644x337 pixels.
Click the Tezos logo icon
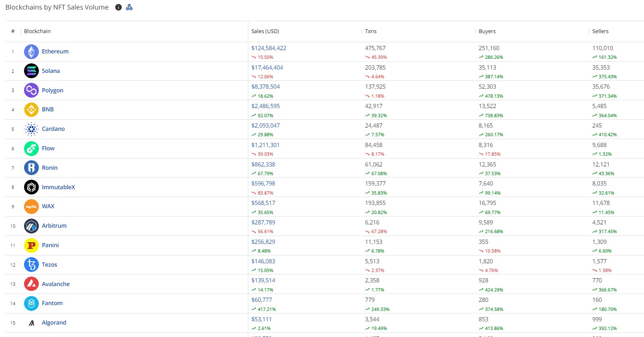click(x=31, y=265)
